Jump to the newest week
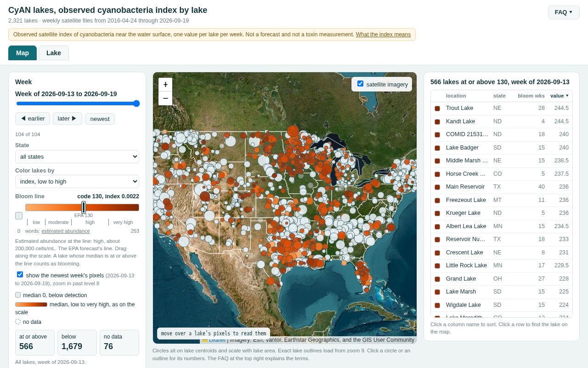Screen dimensions: 588x368 (x=100, y=119)
